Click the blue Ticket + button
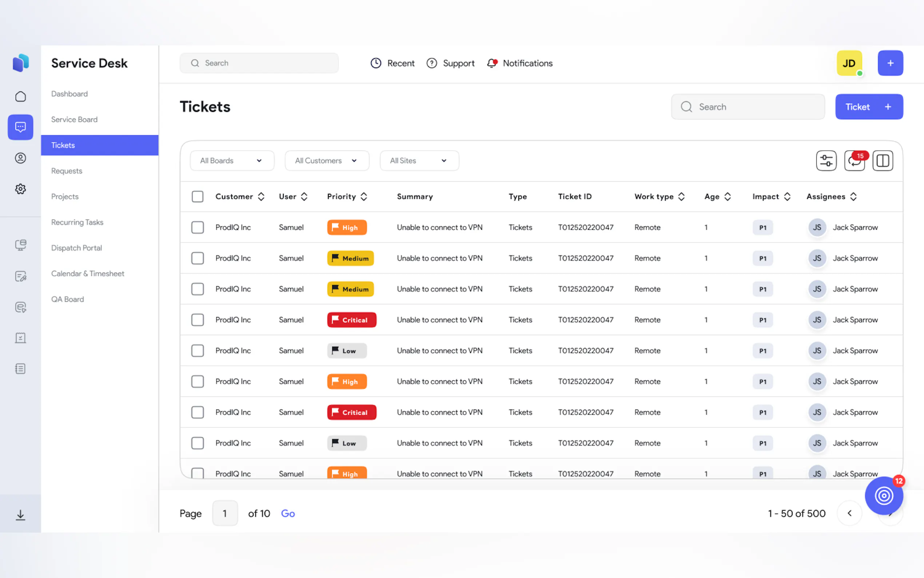Image resolution: width=924 pixels, height=578 pixels. tap(869, 107)
